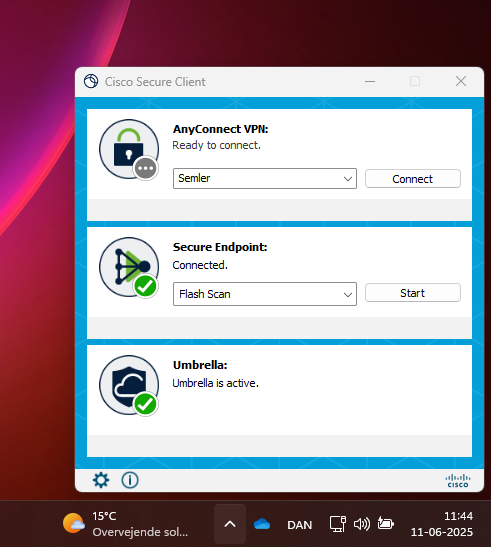Open network status in the taskbar
The height and width of the screenshot is (547, 491).
click(337, 524)
